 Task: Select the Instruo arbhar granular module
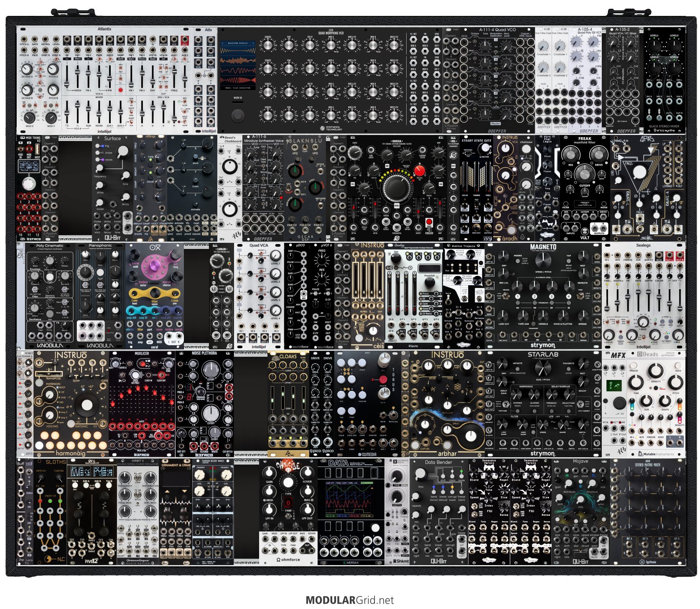[x=447, y=404]
